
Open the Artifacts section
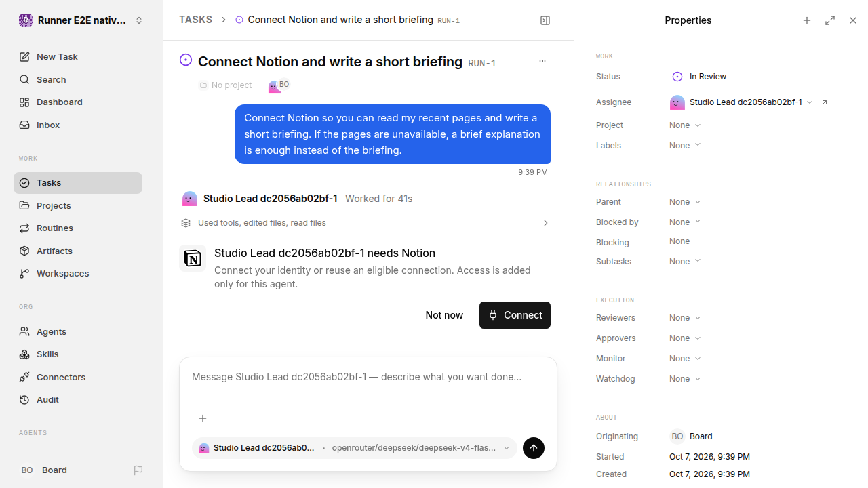(x=78, y=251)
